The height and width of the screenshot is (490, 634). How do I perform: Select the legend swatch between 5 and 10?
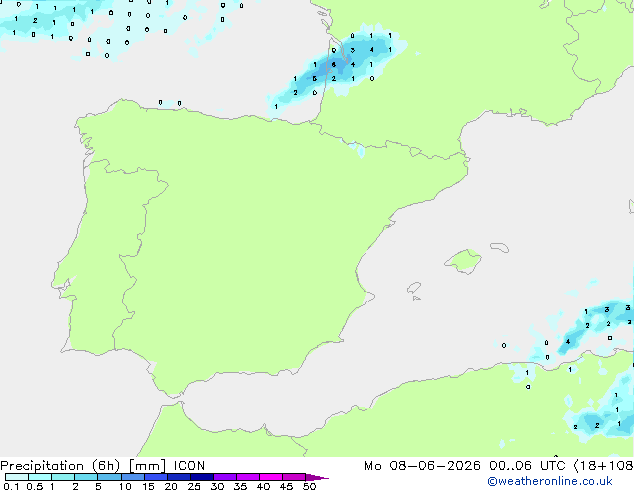tap(109, 477)
